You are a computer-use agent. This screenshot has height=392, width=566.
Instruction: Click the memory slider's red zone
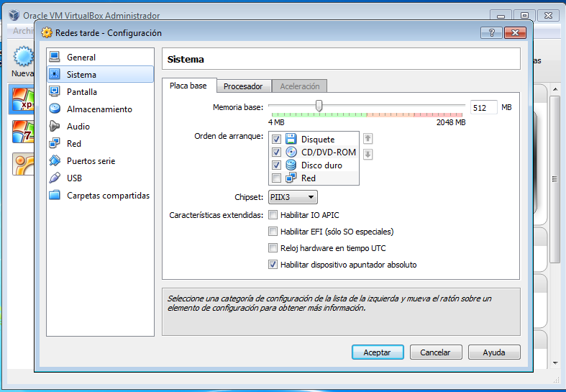[438, 115]
